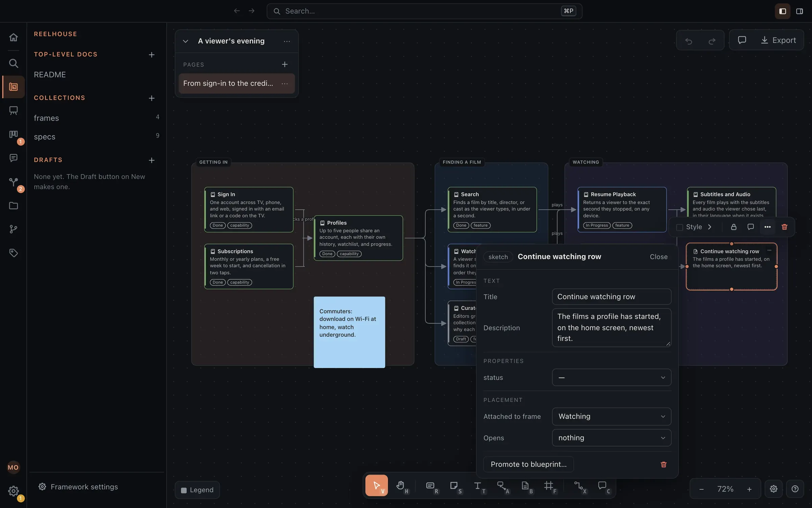Open the sidebar settings gear with badge
Image resolution: width=812 pixels, height=508 pixels.
tap(13, 491)
